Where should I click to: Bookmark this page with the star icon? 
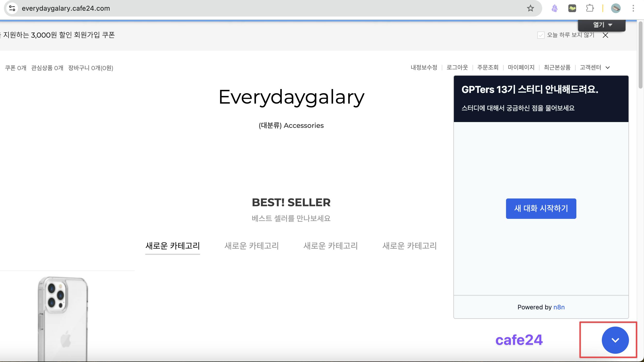tap(530, 8)
